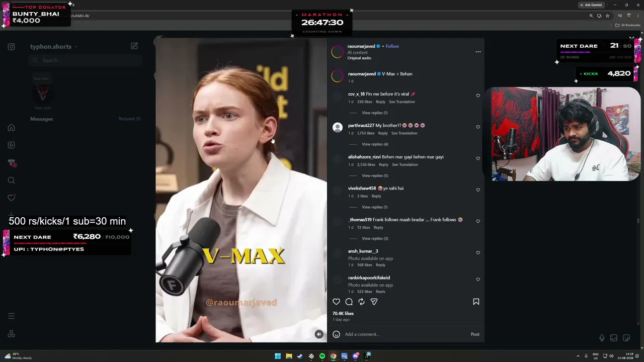
Task: Open the Chrome three-dot menu
Action: point(637,16)
